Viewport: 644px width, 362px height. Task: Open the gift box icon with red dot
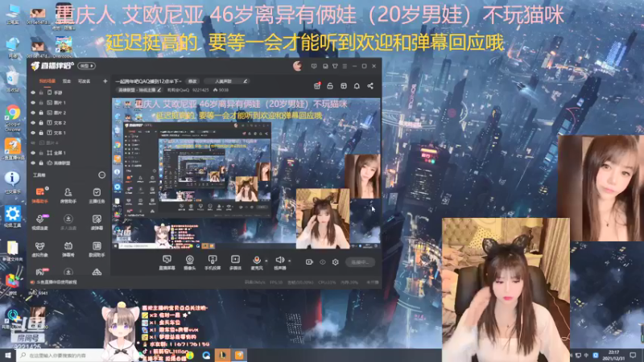pos(317,86)
